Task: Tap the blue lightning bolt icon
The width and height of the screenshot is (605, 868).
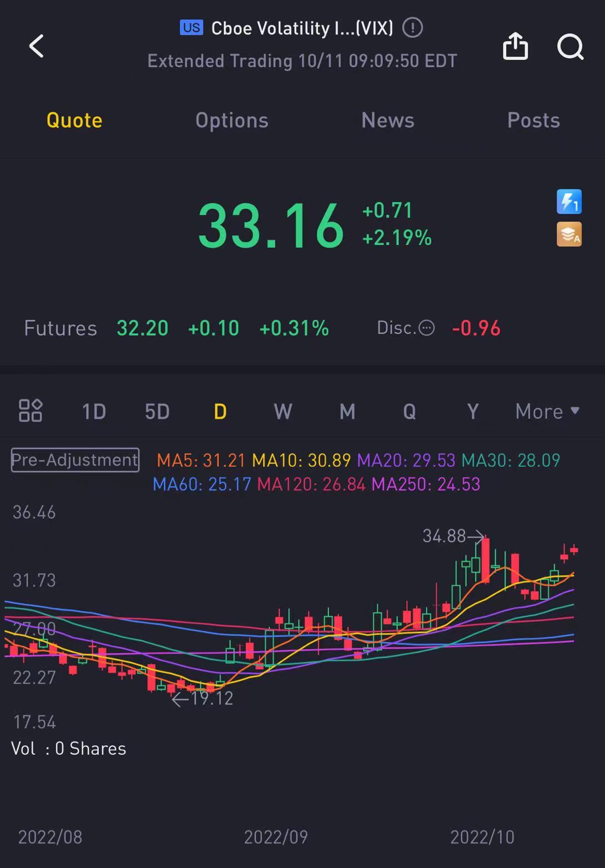Action: click(x=569, y=201)
